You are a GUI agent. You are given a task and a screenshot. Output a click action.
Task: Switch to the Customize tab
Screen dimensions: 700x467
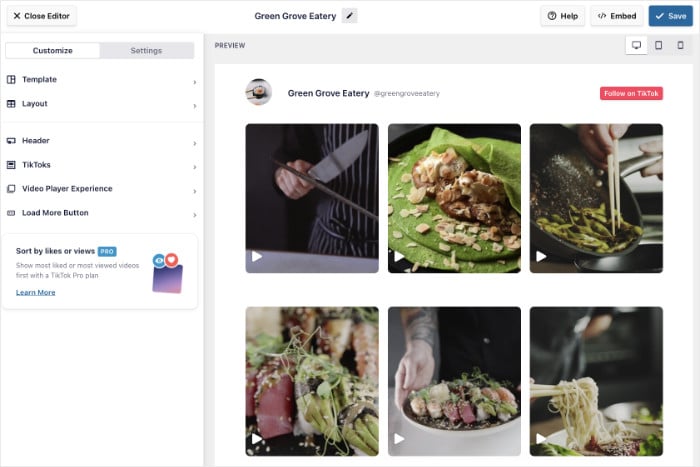tap(53, 50)
